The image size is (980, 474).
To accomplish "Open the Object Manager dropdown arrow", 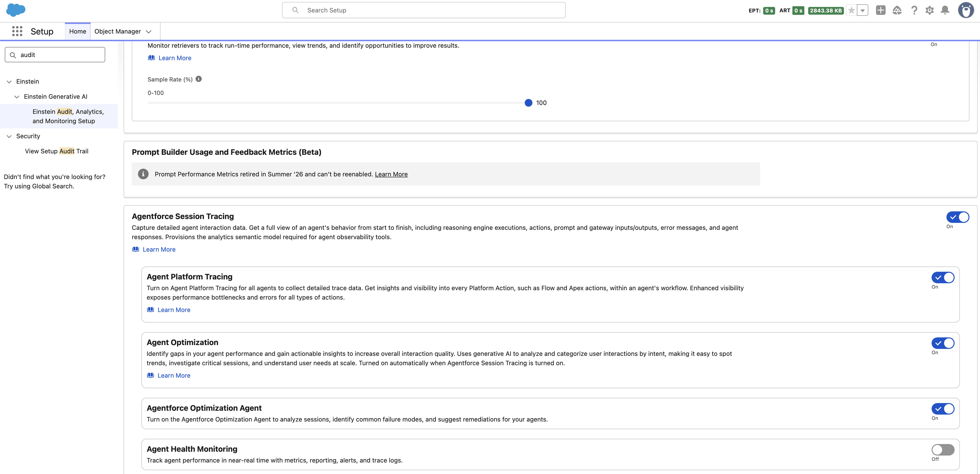I will tap(149, 32).
